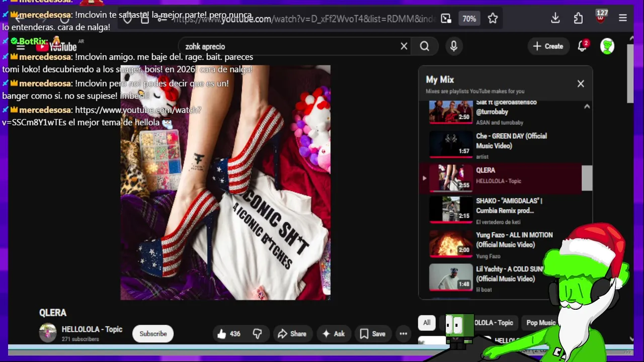The height and width of the screenshot is (362, 644).
Task: Select the QLERA playlist entry
Action: (500, 178)
